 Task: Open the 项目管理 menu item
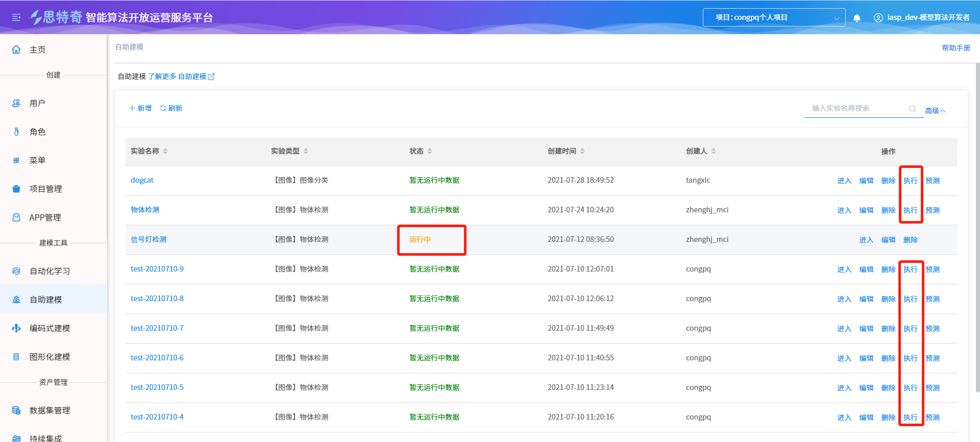(46, 189)
